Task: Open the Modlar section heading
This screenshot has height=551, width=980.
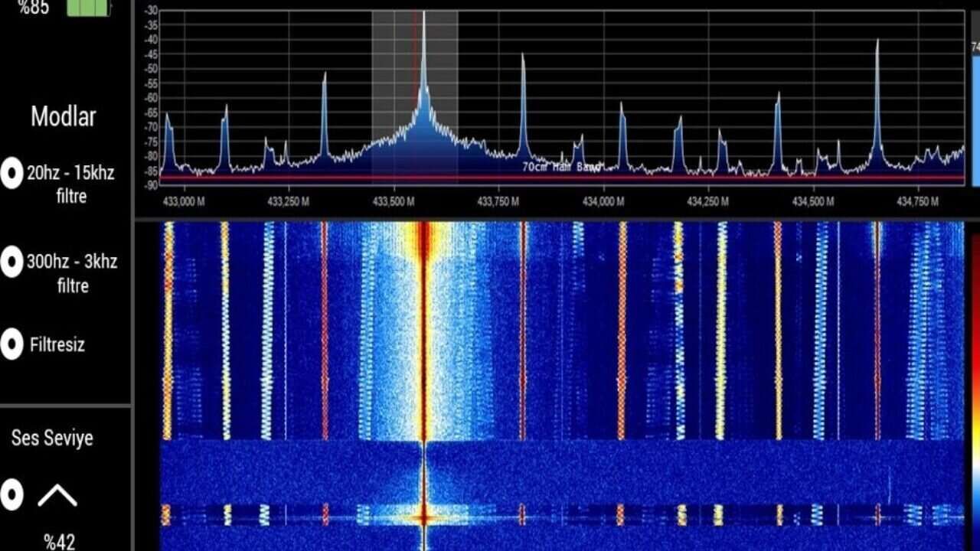Action: (x=64, y=117)
